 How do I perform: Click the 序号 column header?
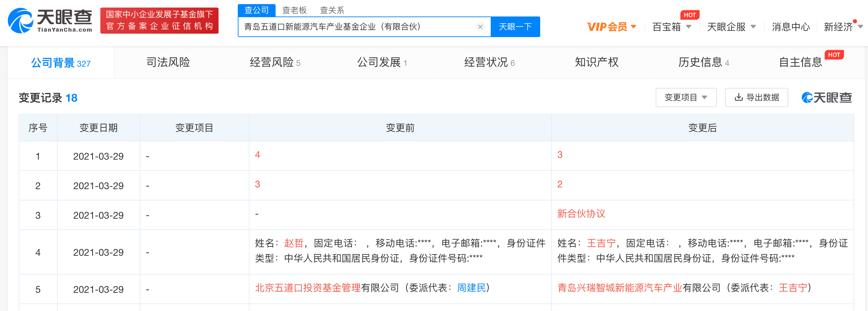(38, 128)
